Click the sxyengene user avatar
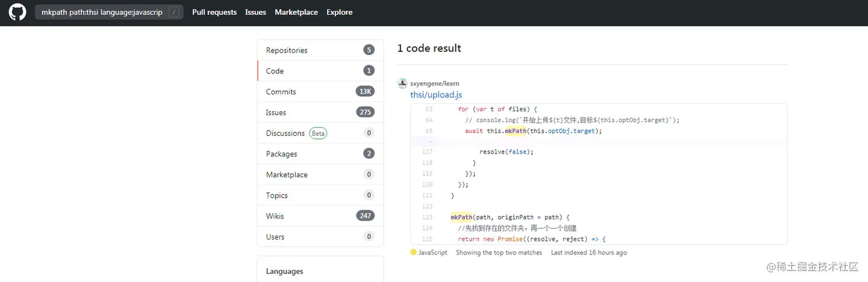Screen dimensions: 868x282 (402, 83)
